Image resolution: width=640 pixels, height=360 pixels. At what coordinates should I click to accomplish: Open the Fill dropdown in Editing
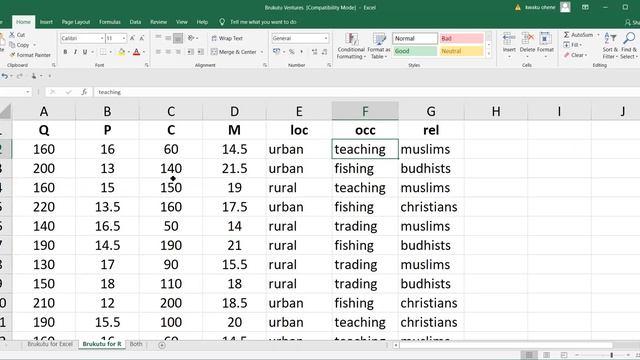coord(573,45)
